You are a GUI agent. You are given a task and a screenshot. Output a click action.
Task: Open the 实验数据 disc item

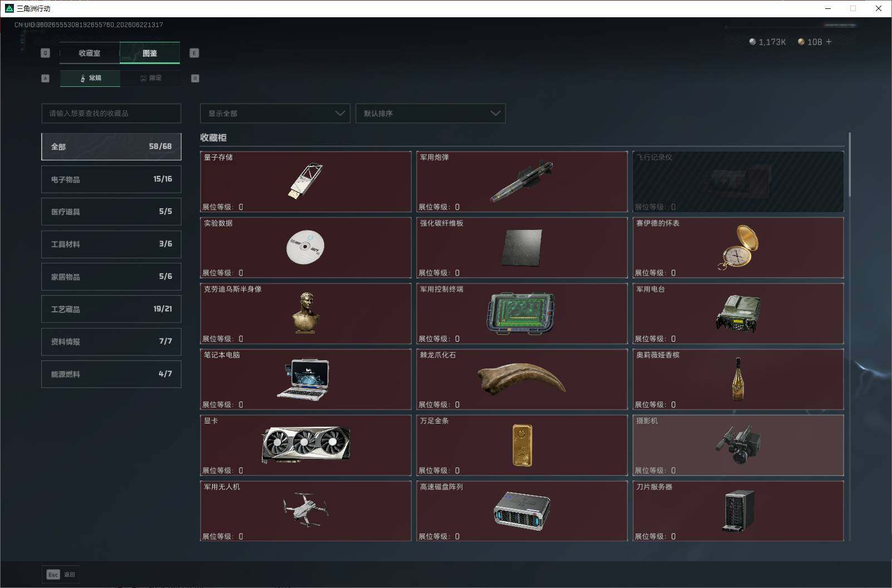coord(306,247)
